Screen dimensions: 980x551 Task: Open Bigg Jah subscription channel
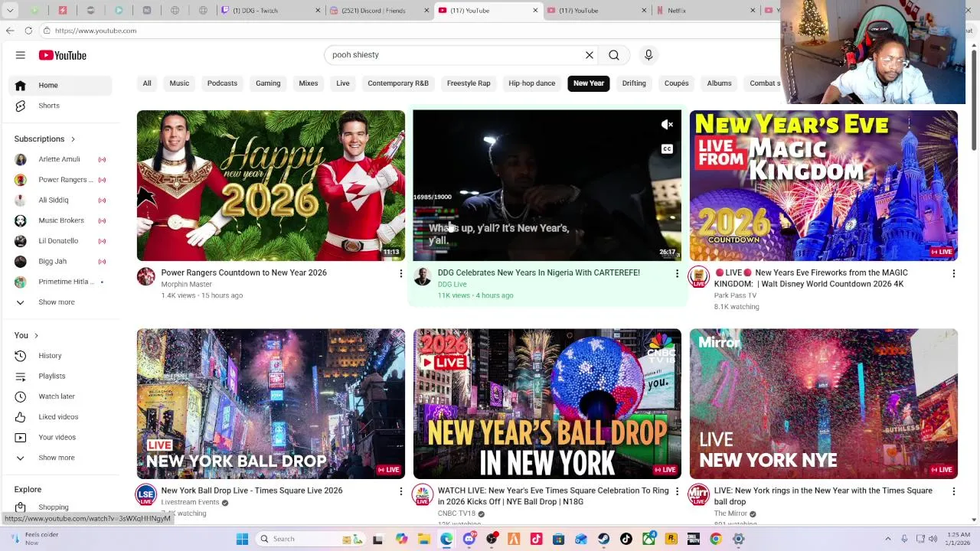61,262
